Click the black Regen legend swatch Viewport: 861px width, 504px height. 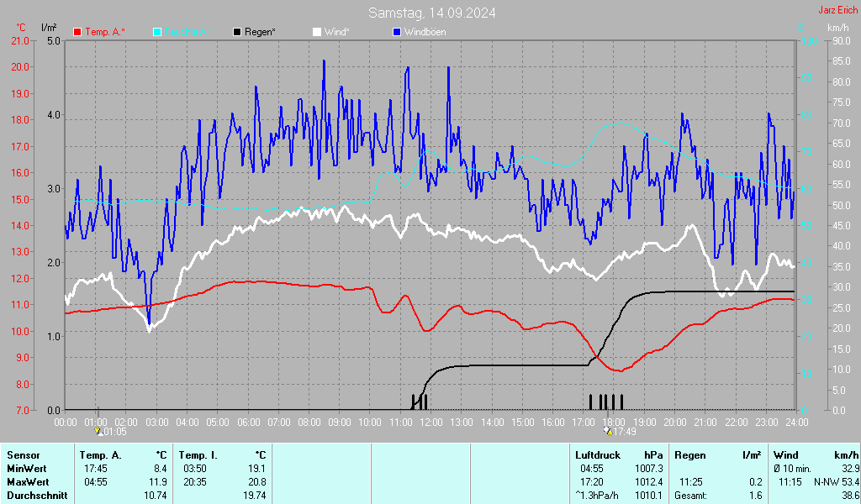(238, 32)
